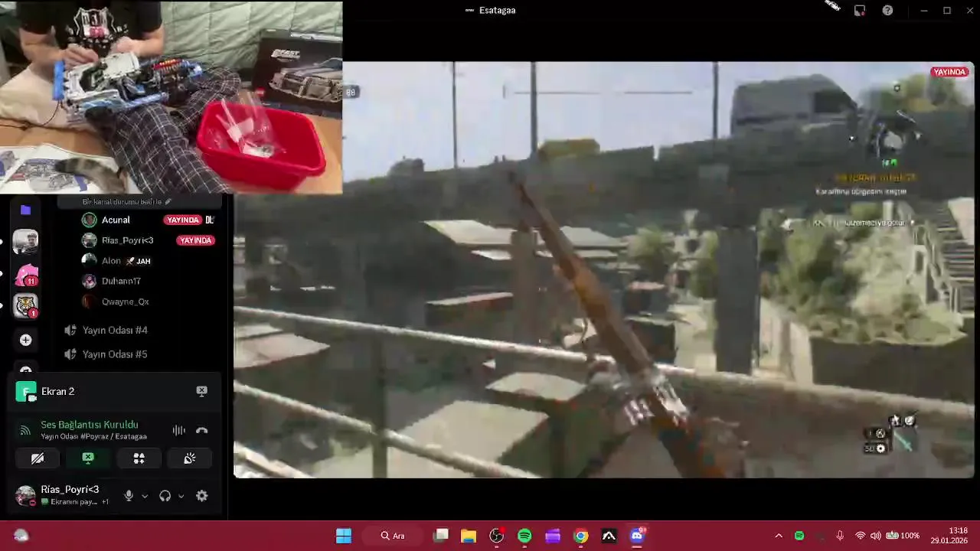
Task: Open Discord user settings gear
Action: click(201, 496)
